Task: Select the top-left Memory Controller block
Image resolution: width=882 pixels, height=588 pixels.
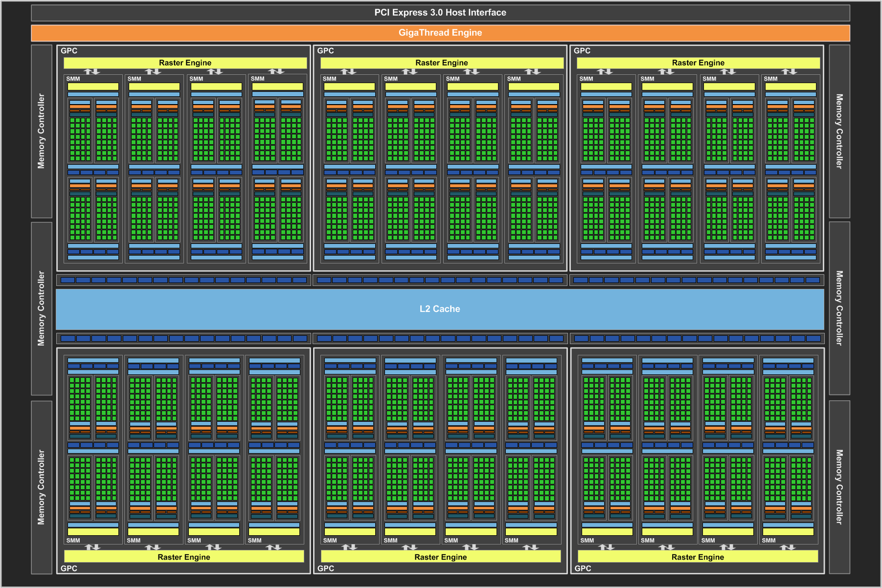Action: [x=42, y=131]
